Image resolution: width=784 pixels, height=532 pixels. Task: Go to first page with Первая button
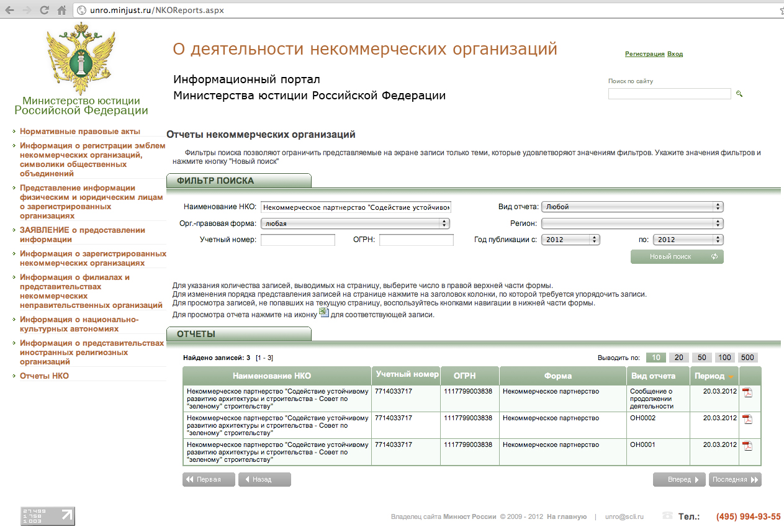[209, 479]
